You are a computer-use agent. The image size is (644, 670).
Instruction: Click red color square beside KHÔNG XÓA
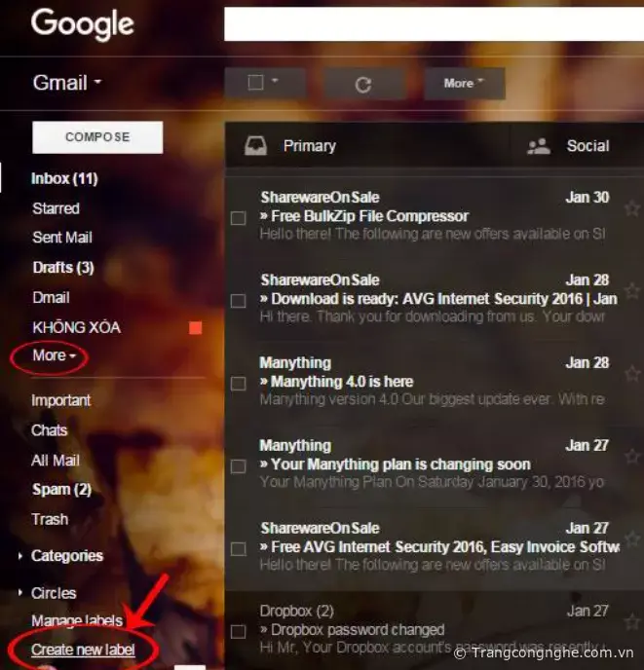[195, 328]
